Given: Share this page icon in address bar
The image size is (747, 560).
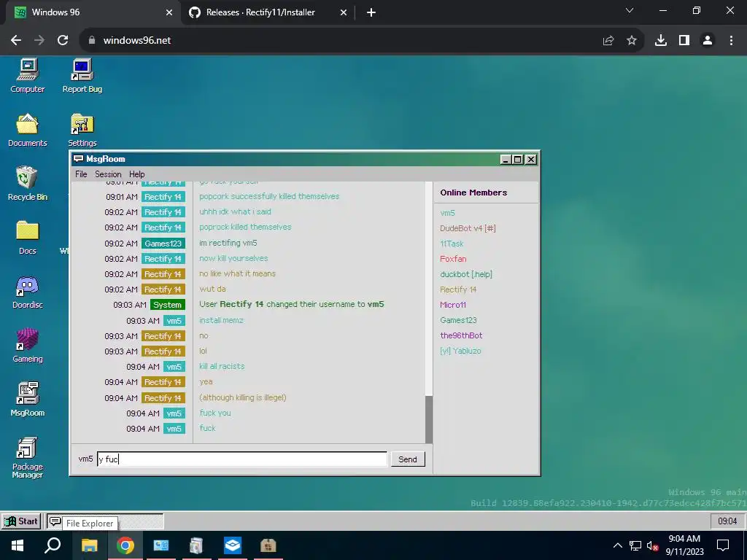Looking at the screenshot, I should point(608,41).
